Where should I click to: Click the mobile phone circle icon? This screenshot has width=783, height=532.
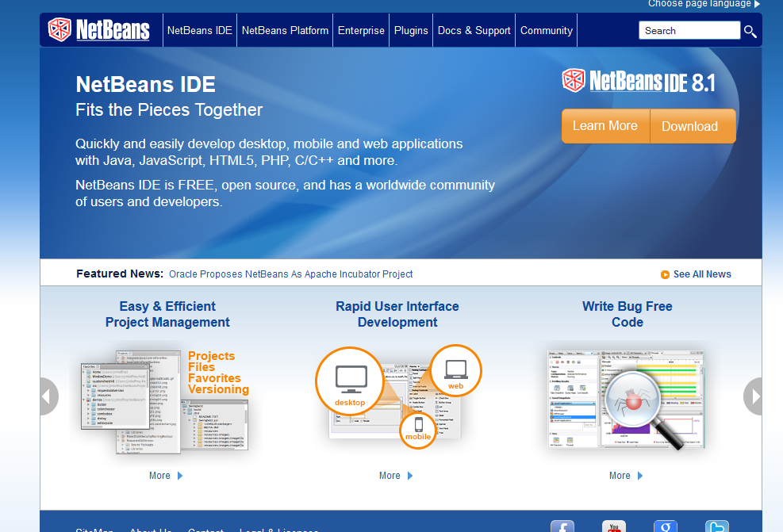tap(418, 429)
